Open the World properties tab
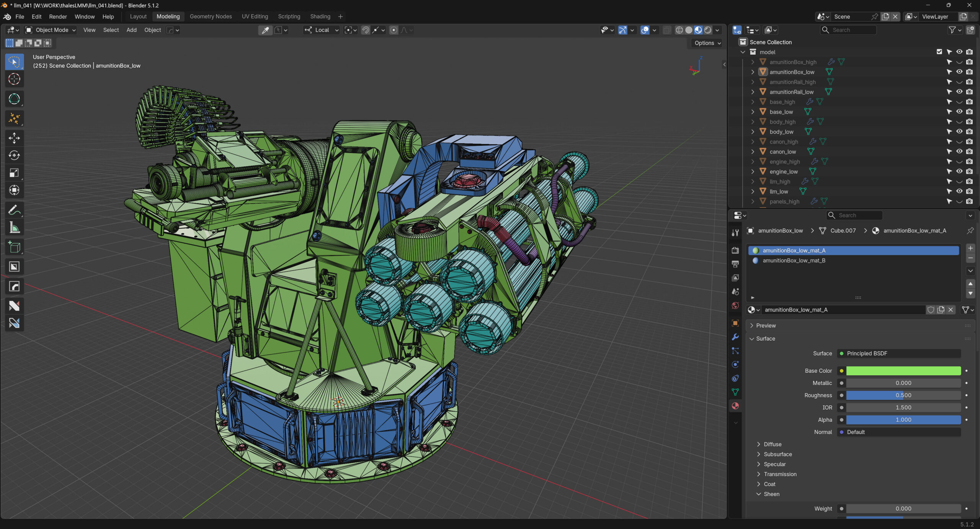980x529 pixels. 735,305
